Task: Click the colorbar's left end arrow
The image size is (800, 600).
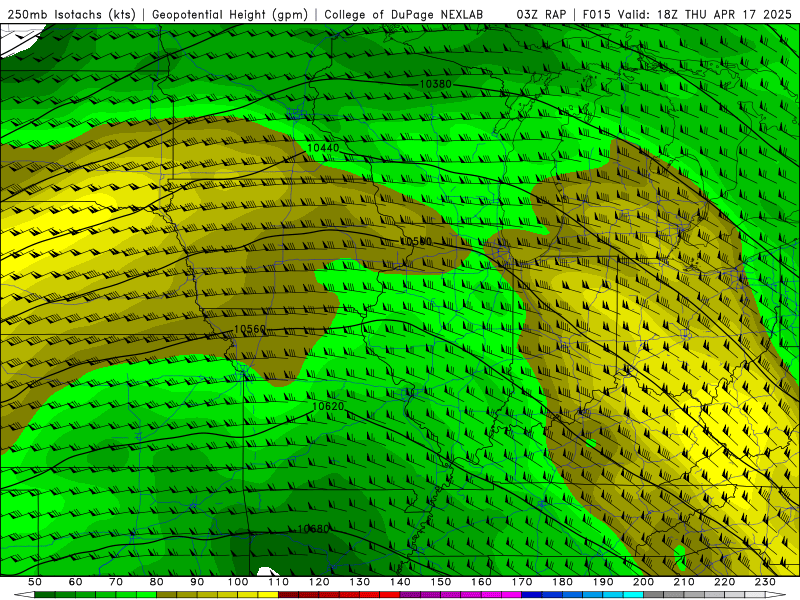Action: click(24, 594)
